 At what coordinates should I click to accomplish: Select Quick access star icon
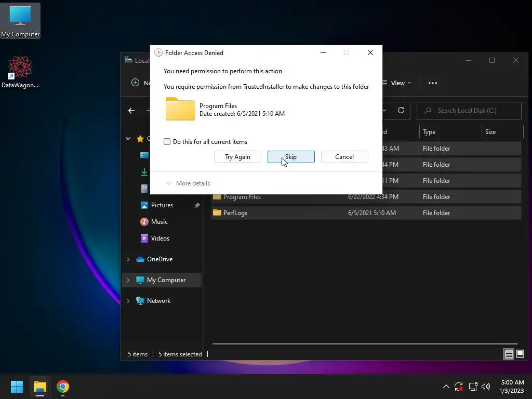pos(140,138)
